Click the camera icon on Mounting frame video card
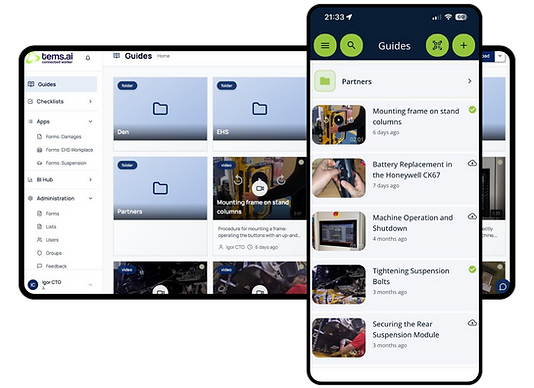This screenshot has width=534, height=388. click(260, 188)
